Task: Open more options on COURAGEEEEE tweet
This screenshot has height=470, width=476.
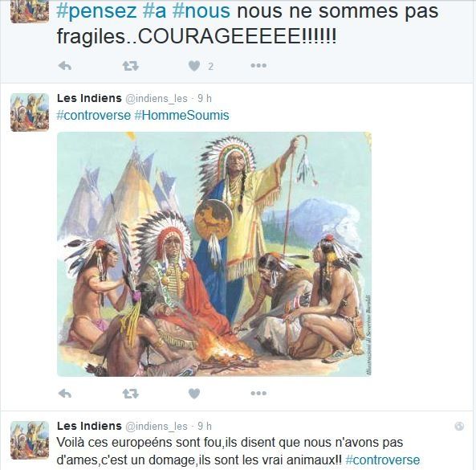Action: (258, 65)
